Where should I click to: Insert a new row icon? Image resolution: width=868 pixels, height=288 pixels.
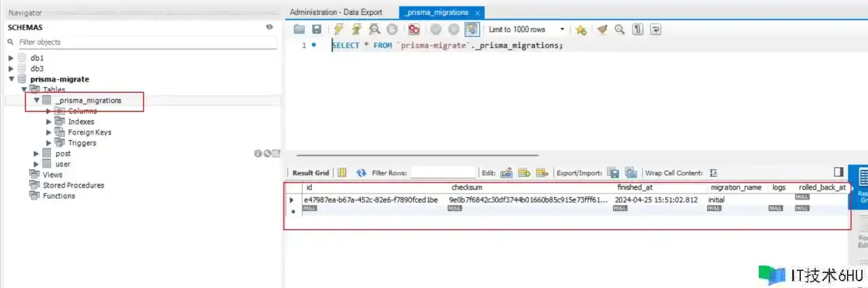click(524, 173)
